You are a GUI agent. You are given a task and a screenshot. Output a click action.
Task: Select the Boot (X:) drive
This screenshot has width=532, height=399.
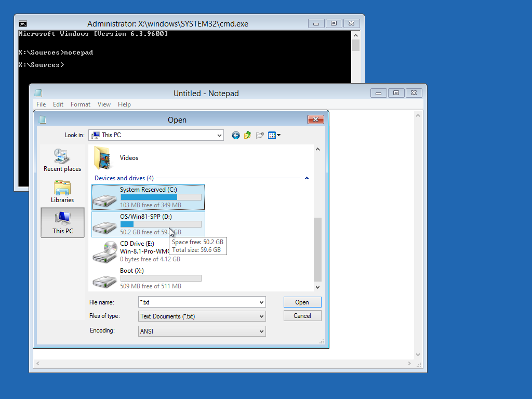point(148,278)
